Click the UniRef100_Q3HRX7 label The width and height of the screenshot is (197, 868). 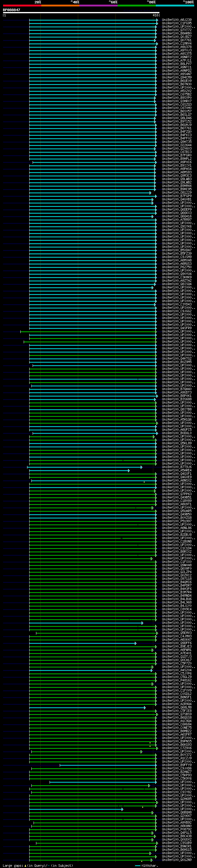point(177,101)
